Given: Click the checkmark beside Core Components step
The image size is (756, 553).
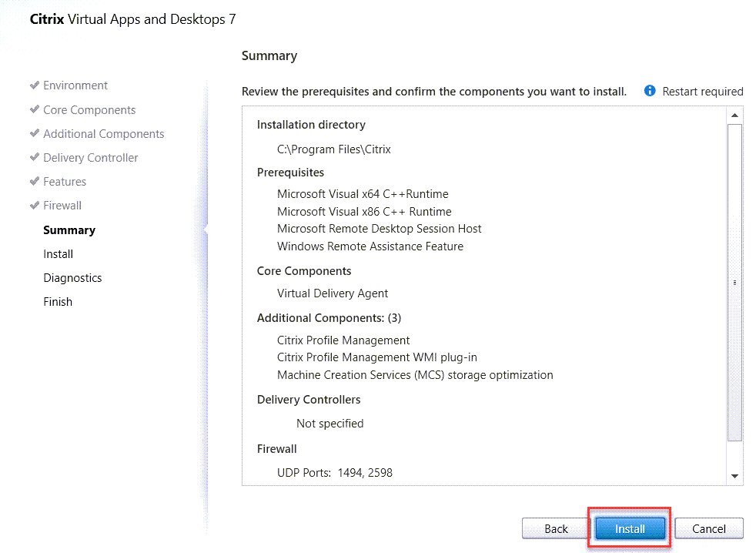Looking at the screenshot, I should point(35,109).
